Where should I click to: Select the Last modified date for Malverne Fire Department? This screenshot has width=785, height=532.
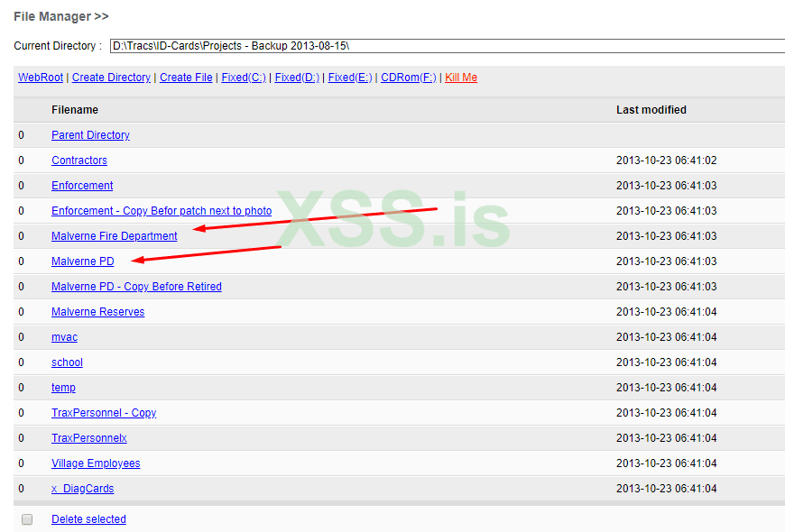(667, 236)
